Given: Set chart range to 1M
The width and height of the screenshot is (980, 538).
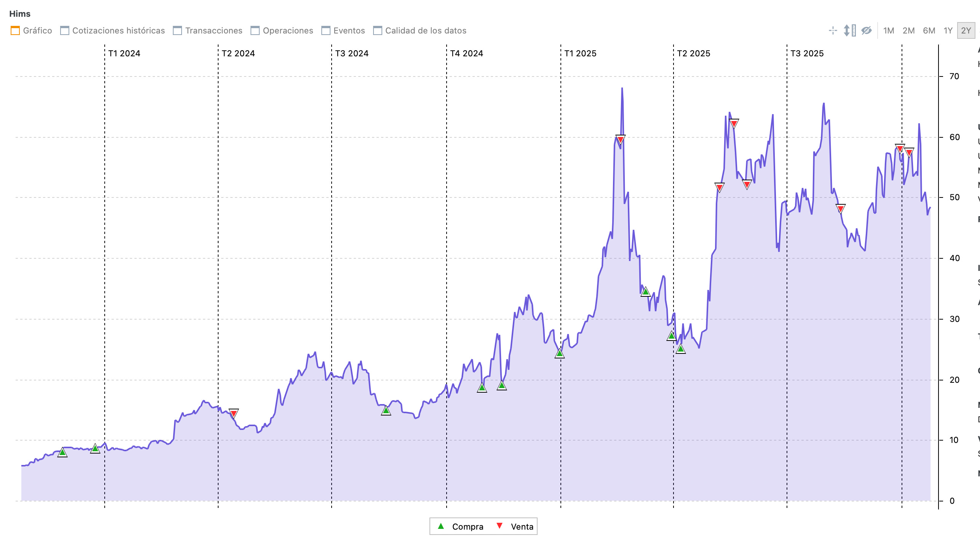Looking at the screenshot, I should (x=889, y=30).
